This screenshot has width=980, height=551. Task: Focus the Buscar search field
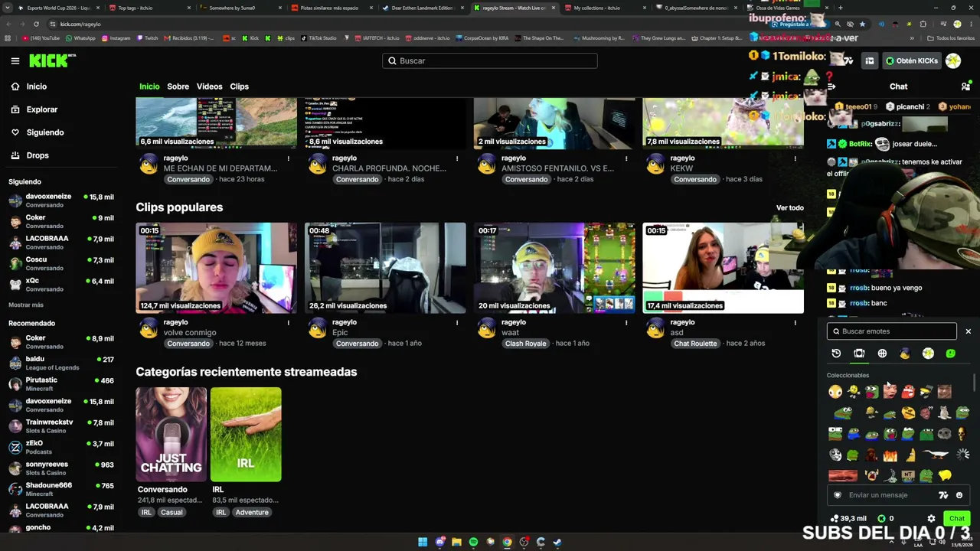point(490,60)
